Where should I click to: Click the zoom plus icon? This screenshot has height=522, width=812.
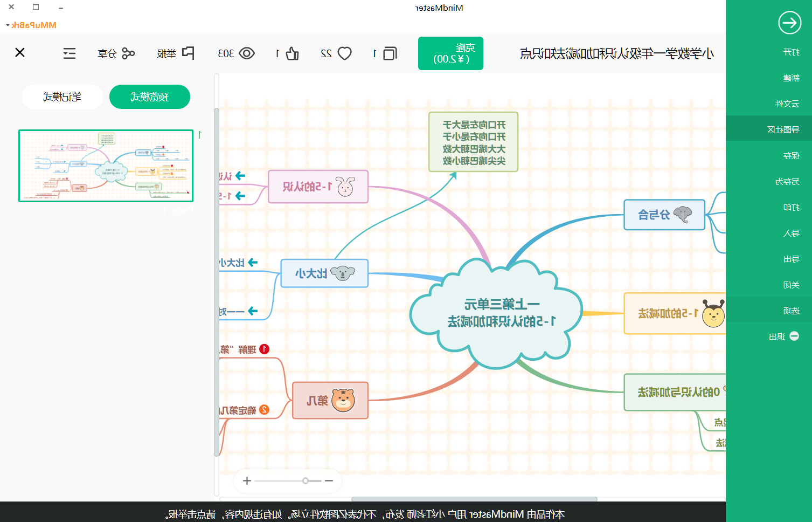click(x=247, y=480)
